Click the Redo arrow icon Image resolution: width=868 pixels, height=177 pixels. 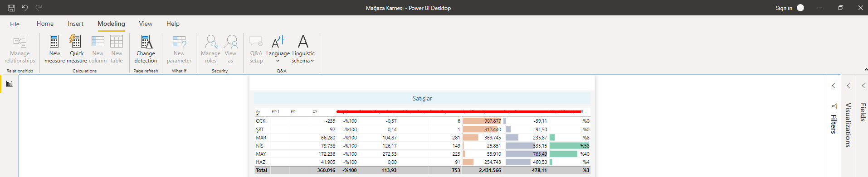click(39, 8)
